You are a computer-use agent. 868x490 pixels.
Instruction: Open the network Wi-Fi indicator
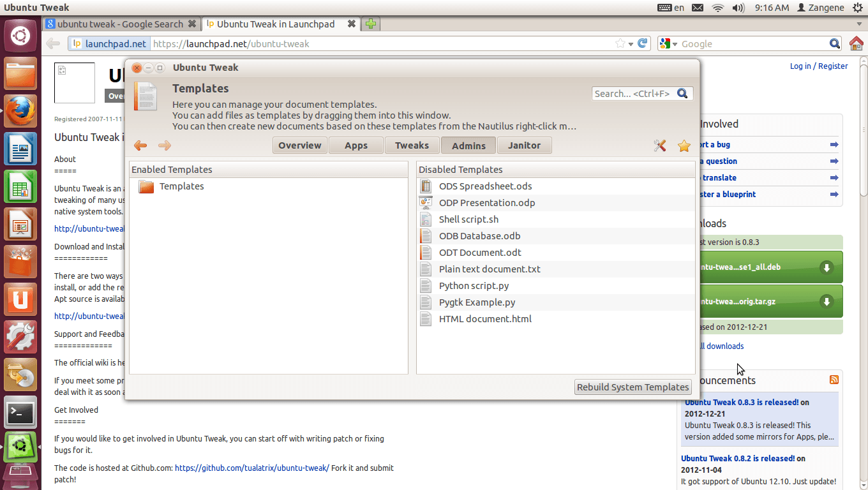[719, 8]
